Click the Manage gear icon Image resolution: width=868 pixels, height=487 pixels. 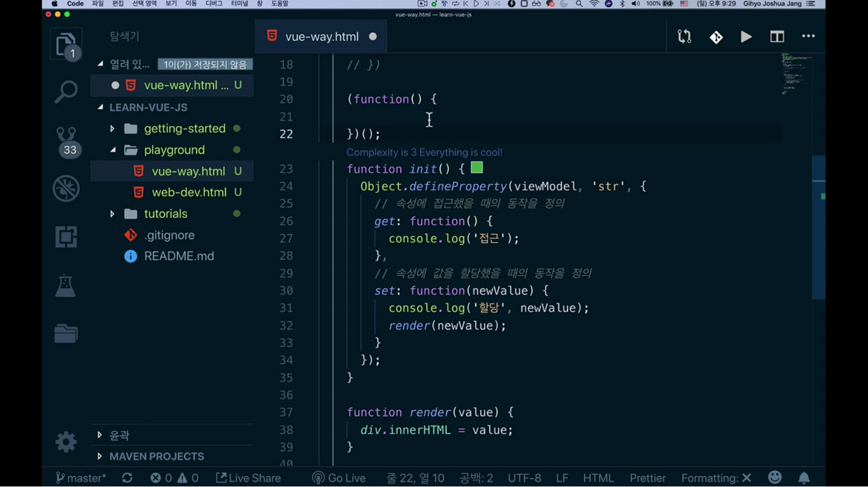(65, 442)
